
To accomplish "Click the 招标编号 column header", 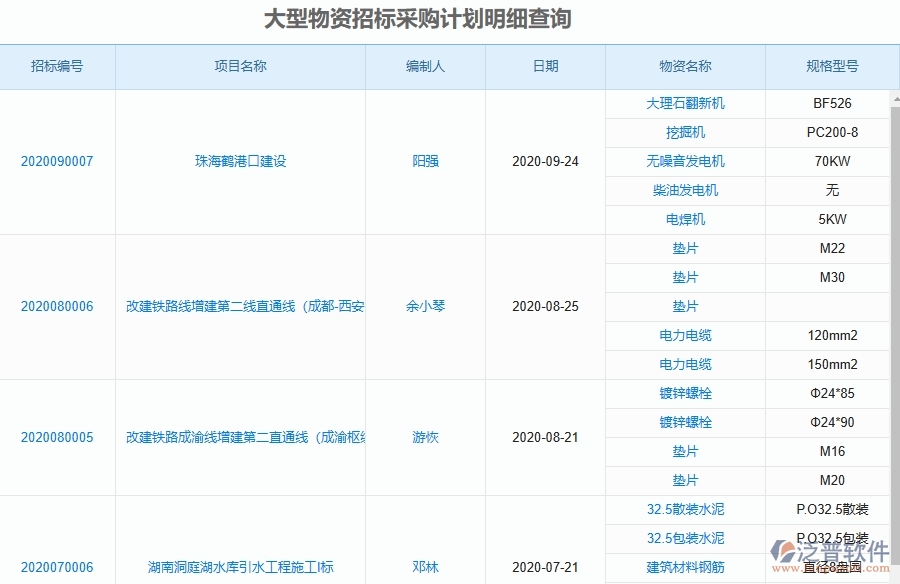I will [58, 67].
